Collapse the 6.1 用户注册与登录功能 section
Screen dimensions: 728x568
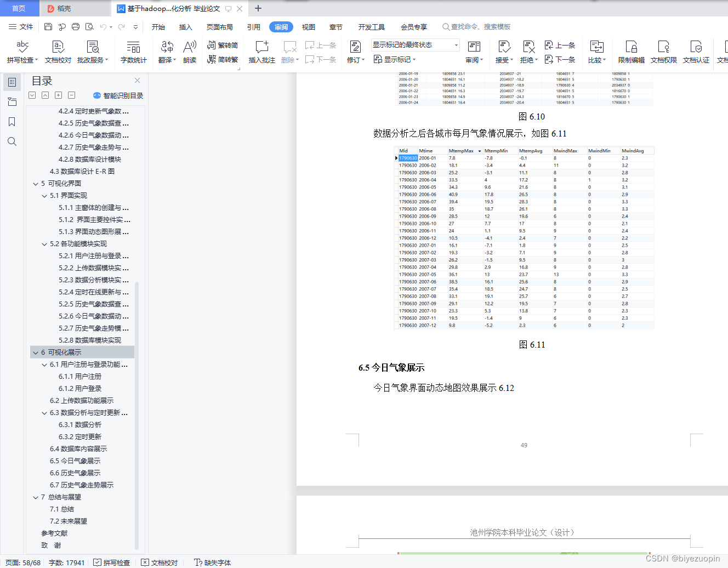click(x=44, y=365)
